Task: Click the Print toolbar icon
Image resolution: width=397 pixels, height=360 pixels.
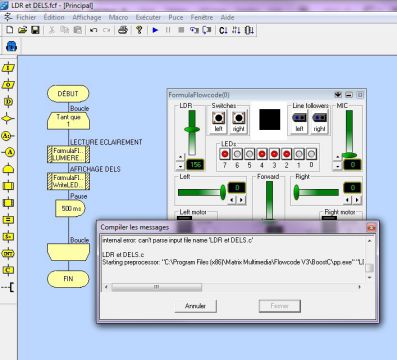Action: pyautogui.click(x=123, y=30)
